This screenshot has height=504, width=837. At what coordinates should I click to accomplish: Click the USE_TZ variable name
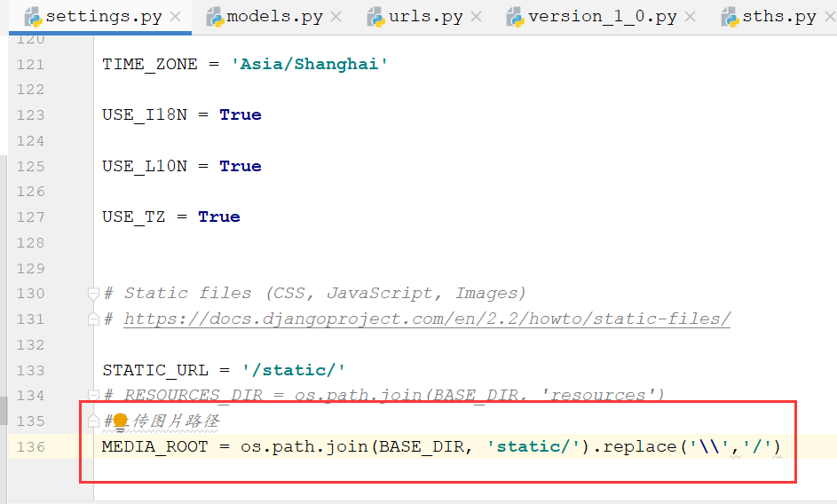(x=133, y=217)
